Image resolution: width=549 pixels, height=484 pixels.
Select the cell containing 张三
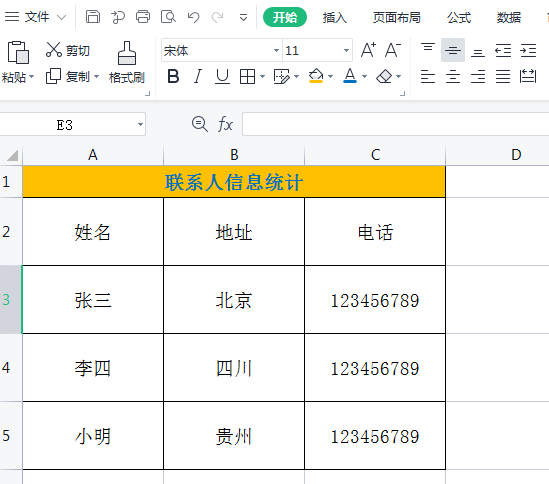point(93,300)
